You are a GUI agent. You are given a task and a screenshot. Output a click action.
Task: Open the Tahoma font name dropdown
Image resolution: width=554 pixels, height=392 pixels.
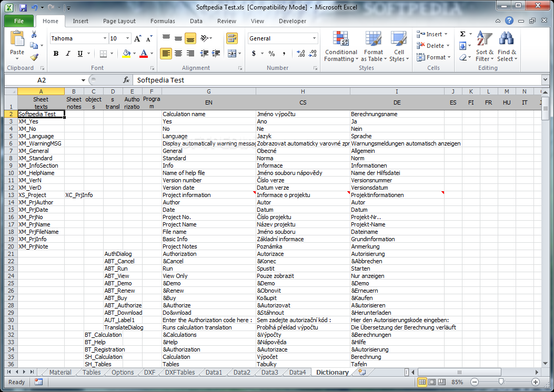pos(105,38)
